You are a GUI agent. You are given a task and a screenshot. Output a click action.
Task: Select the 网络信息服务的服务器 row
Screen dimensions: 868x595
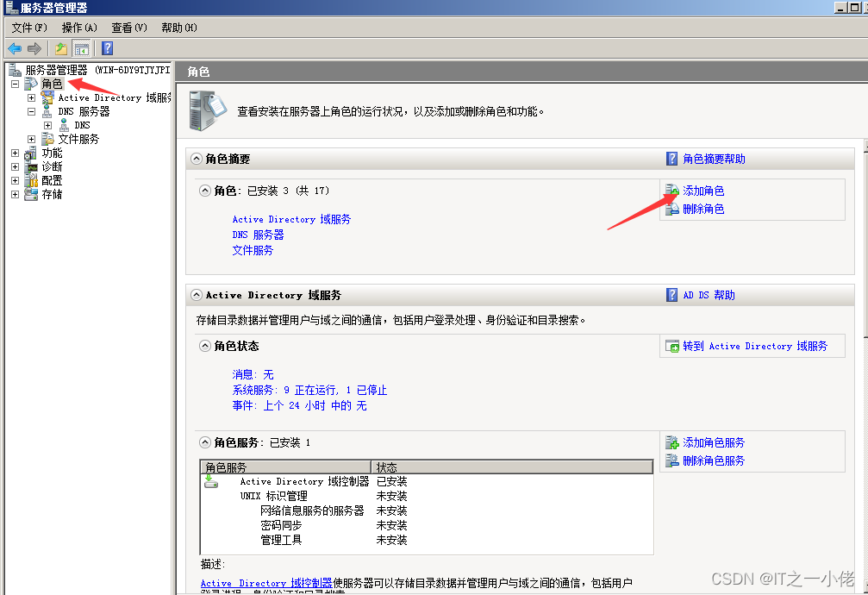[x=427, y=510]
